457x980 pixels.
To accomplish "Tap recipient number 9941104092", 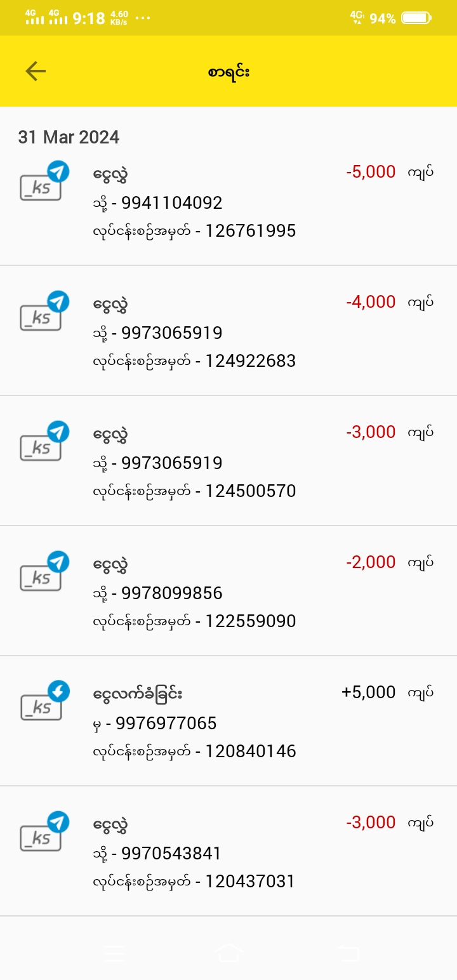I will pos(171,203).
